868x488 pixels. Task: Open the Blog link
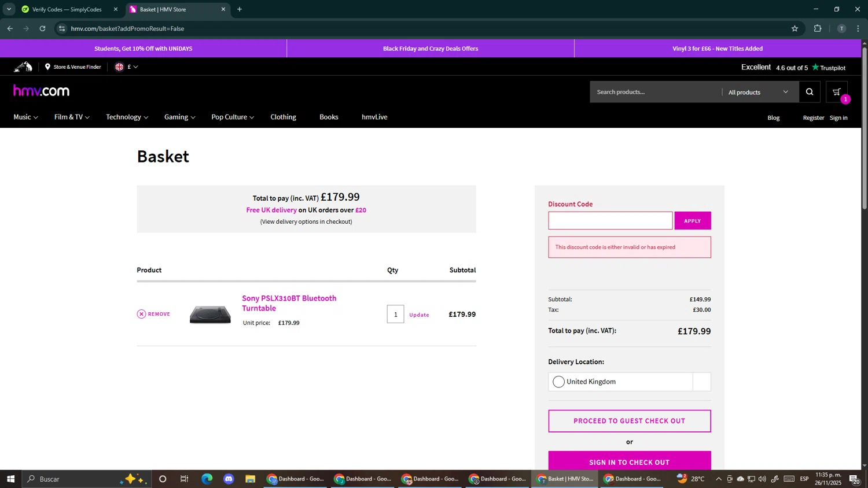773,117
